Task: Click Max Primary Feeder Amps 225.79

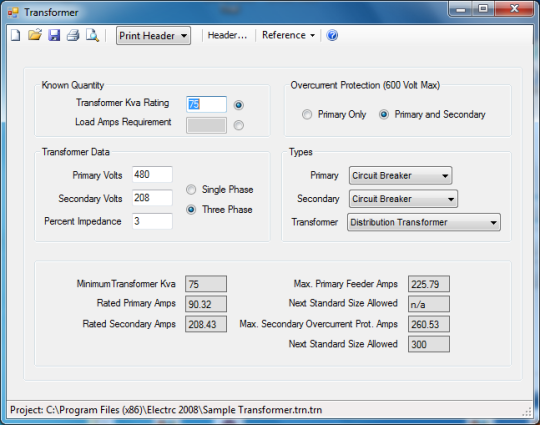Action: click(429, 284)
